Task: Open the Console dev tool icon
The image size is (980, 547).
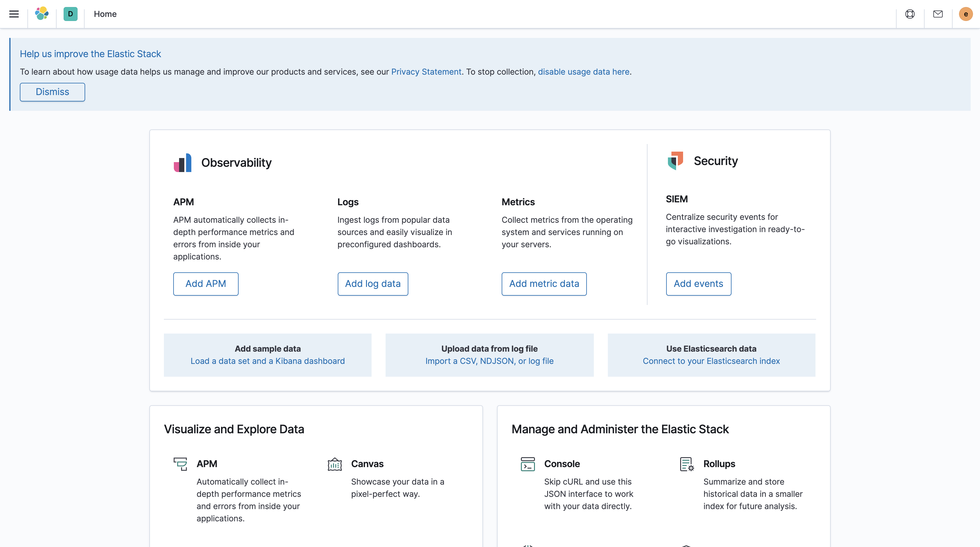Action: (528, 464)
